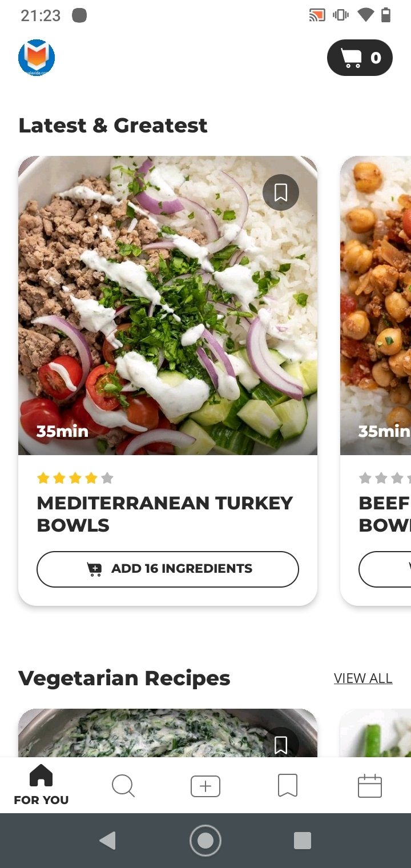411x868 pixels.
Task: Open the meal plan calendar tab
Action: coord(370,786)
